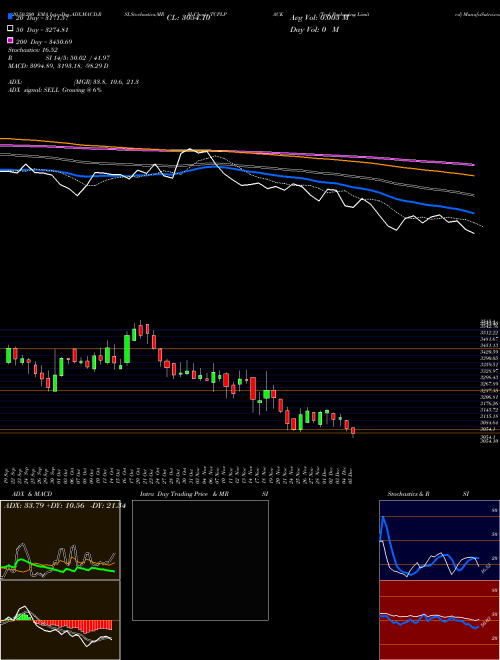Click the blue 20 Day legend square

point(10,17)
